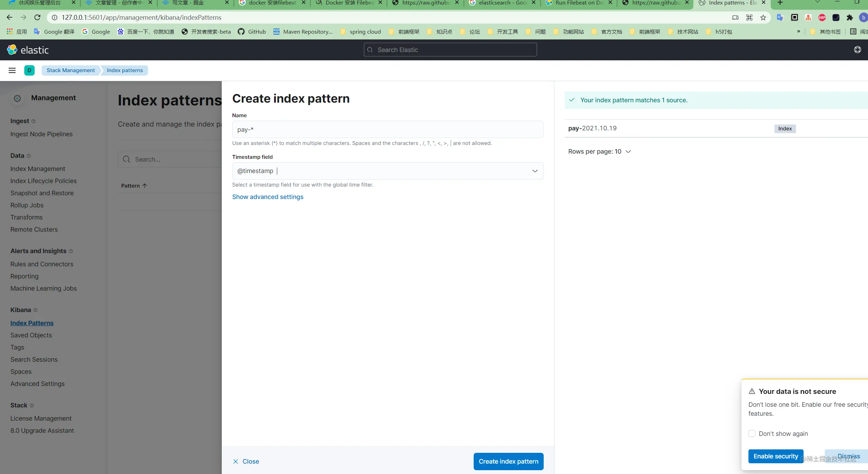The image size is (868, 474).
Task: Click the Name input field with pay-*
Action: 388,129
